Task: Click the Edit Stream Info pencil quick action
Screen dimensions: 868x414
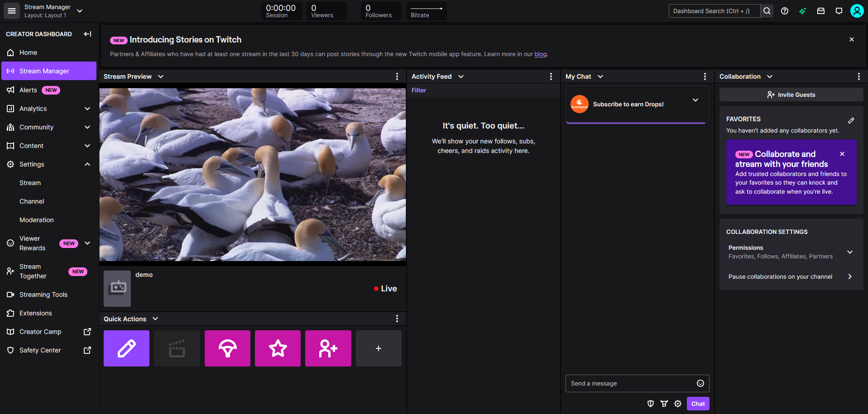Action: 126,348
